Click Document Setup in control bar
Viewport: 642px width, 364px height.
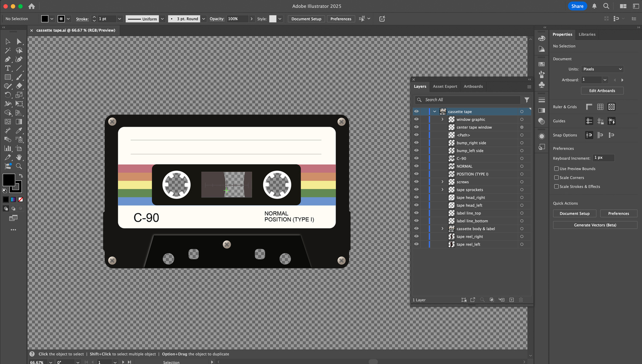coord(306,19)
